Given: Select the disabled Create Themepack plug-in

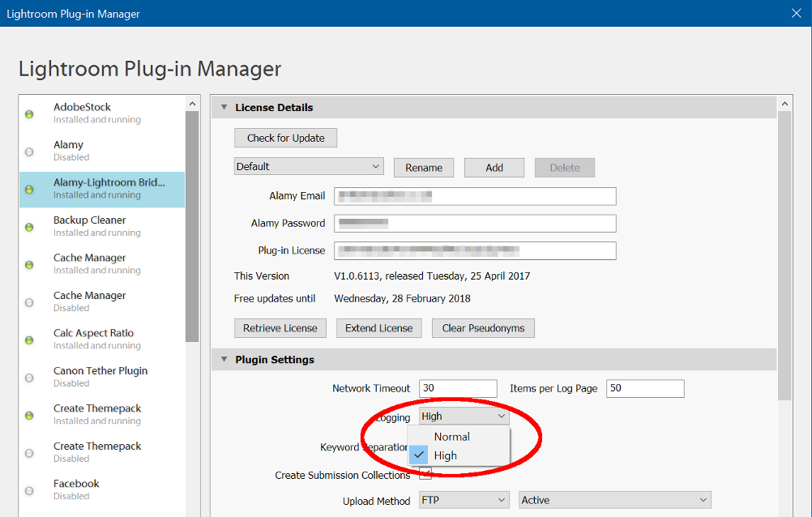Looking at the screenshot, I should click(102, 452).
